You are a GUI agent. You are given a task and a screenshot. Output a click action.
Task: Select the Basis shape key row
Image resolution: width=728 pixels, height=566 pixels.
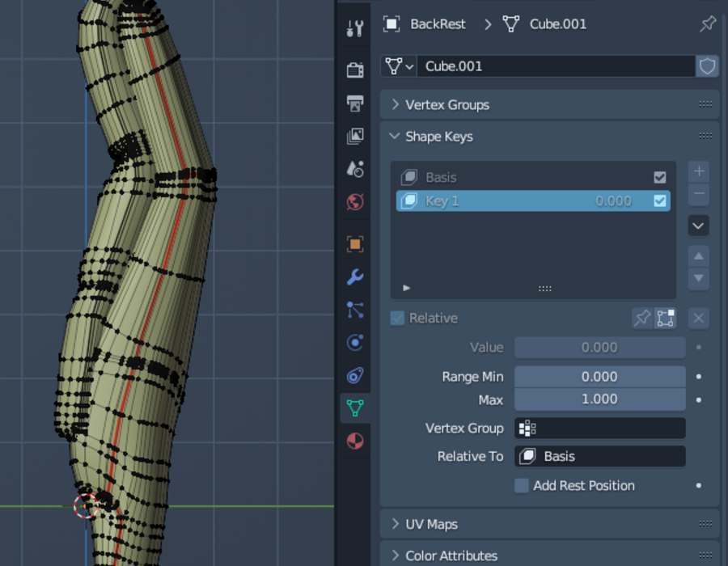click(533, 177)
